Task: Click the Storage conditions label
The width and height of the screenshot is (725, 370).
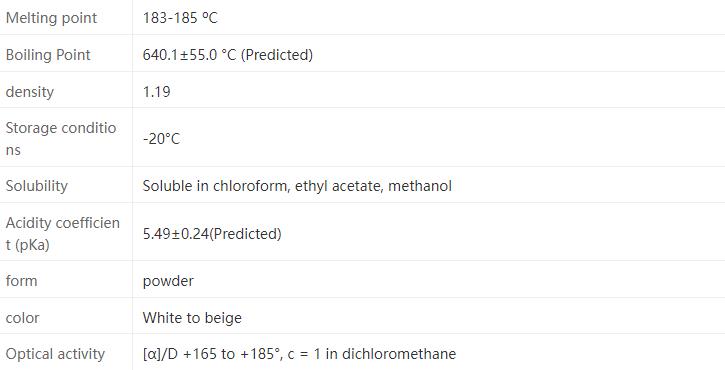Action: click(61, 138)
